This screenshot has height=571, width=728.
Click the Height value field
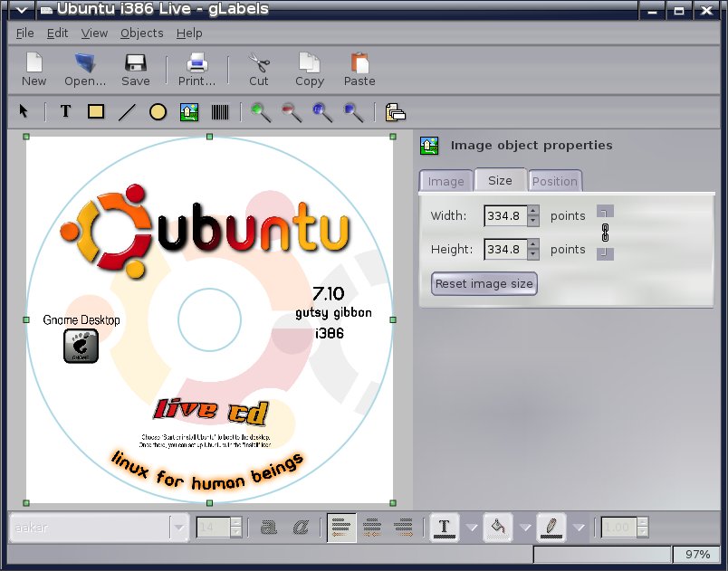pos(505,249)
